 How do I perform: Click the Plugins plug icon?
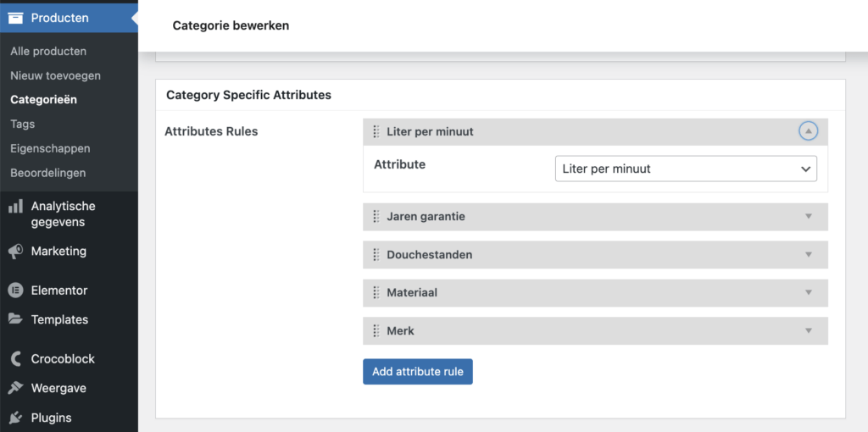tap(15, 418)
